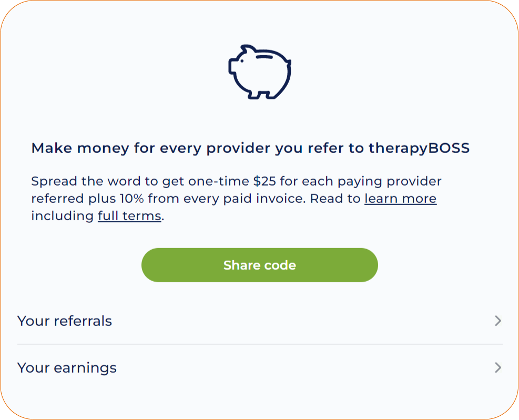Select the Your earnings list item
Viewport: 519px width, 420px height.
[x=67, y=367]
